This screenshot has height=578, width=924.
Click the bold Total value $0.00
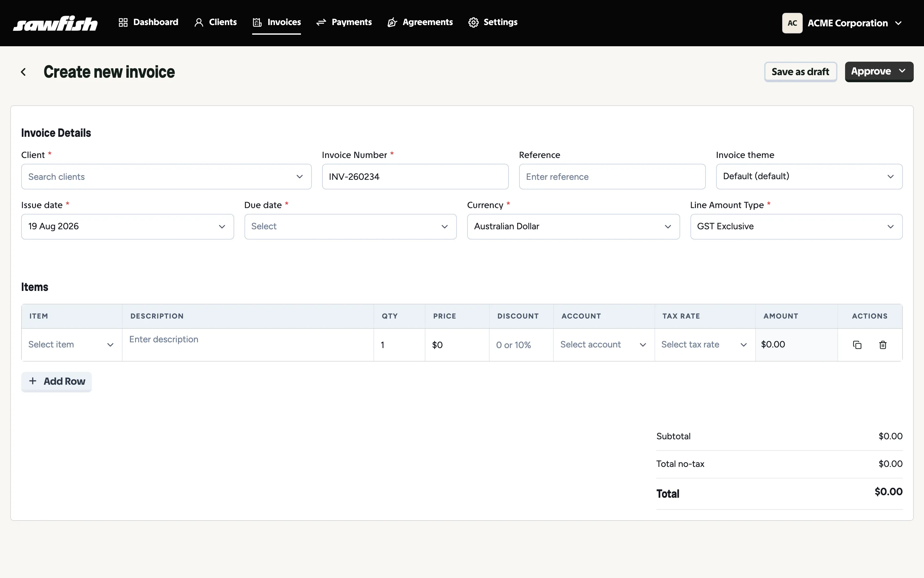pos(888,492)
